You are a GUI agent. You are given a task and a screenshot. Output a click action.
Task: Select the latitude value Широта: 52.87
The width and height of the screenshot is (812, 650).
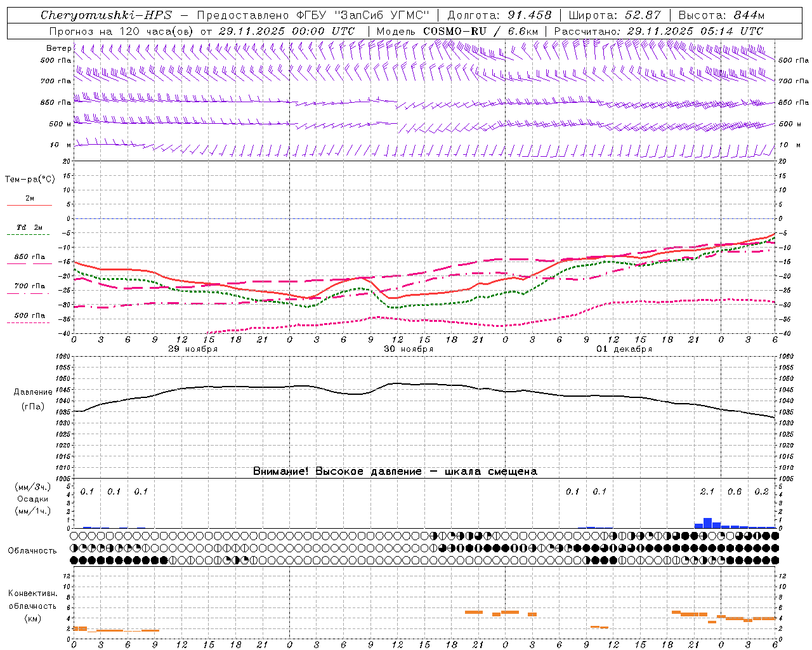[615, 15]
